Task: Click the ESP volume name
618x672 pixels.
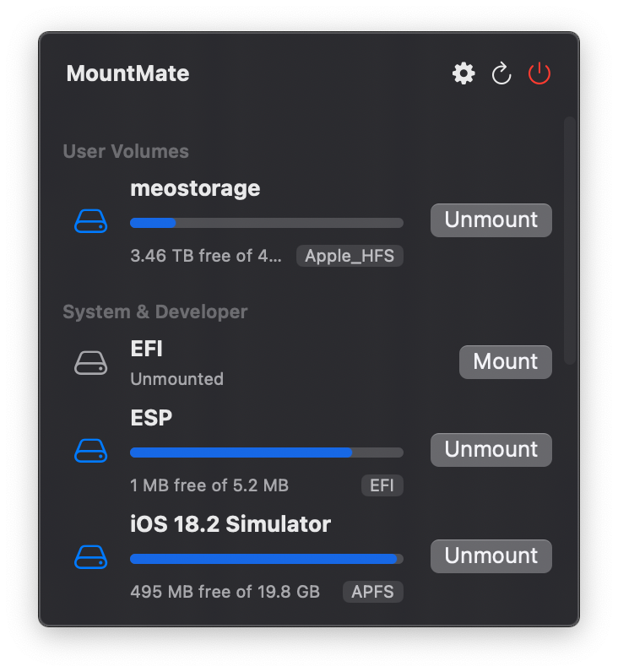Action: click(x=151, y=417)
